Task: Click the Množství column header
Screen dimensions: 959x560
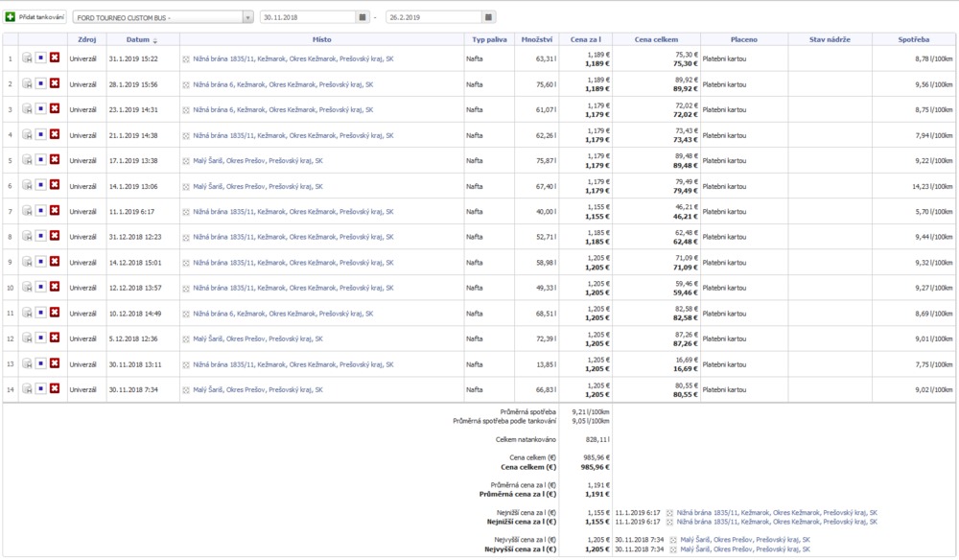Action: [537, 39]
